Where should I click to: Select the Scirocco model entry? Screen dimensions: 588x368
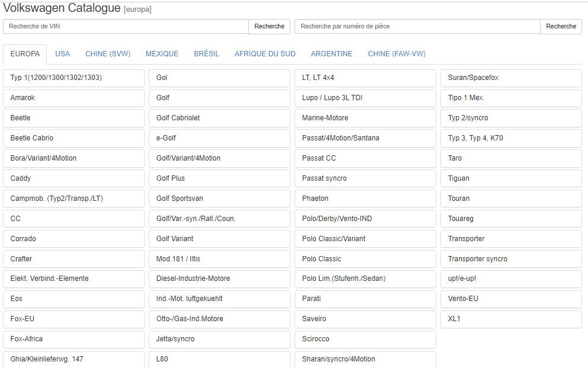tap(365, 339)
